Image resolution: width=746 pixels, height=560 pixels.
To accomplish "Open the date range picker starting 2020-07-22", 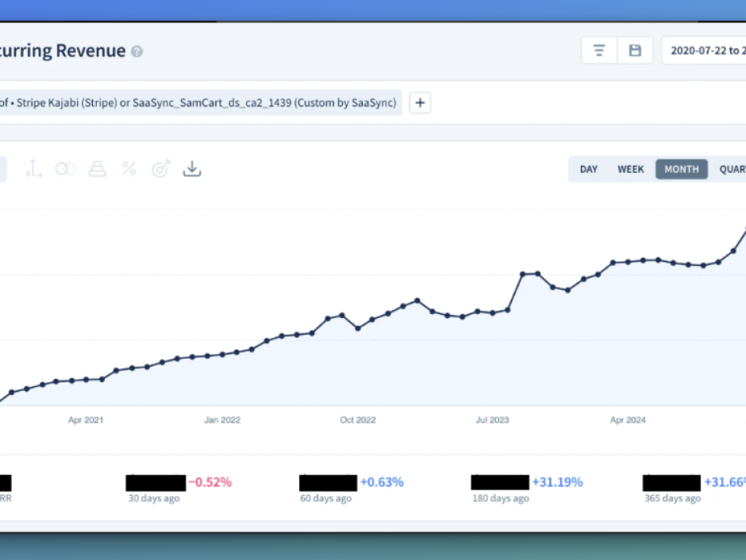I will (705, 51).
